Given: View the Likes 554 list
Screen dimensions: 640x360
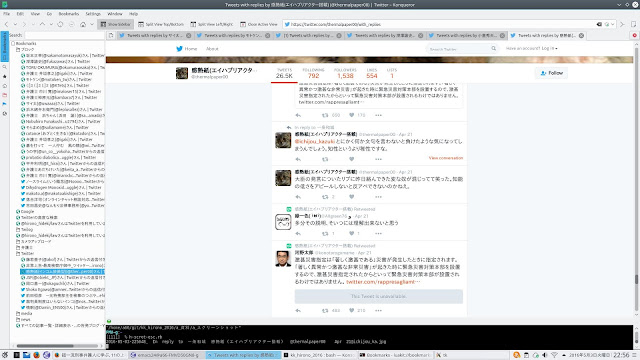Looking at the screenshot, I should coord(371,73).
